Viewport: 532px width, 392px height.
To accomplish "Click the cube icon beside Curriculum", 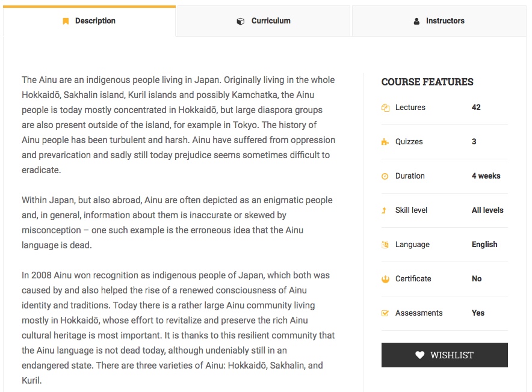I will pyautogui.click(x=241, y=21).
